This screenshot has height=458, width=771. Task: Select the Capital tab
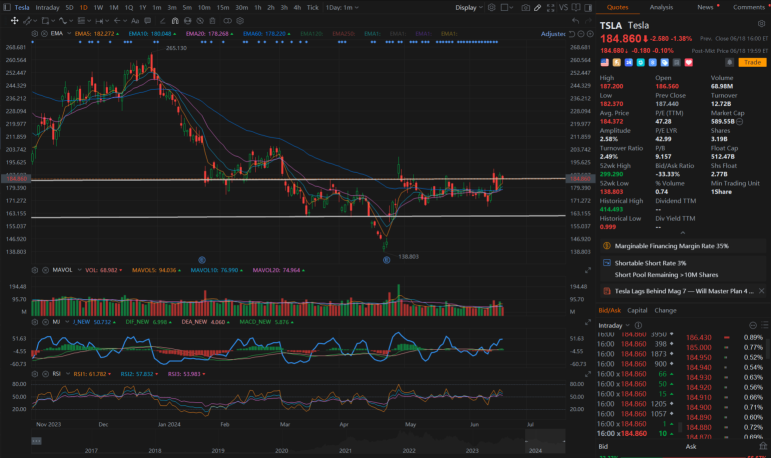[x=637, y=310]
